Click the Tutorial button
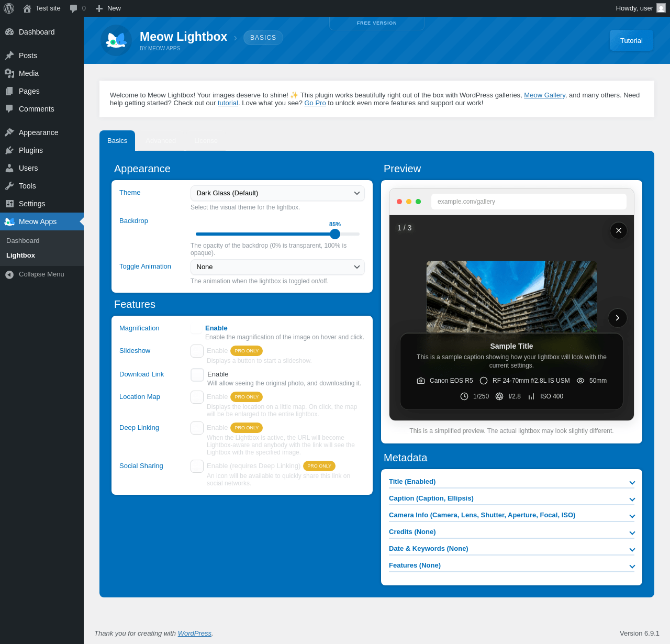This screenshot has height=644, width=670. 631,40
